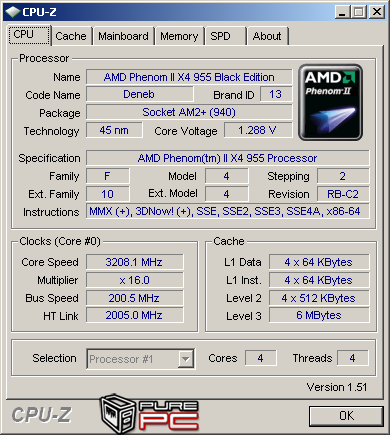Click the Instructions field text
390x435 pixels.
[x=225, y=211]
